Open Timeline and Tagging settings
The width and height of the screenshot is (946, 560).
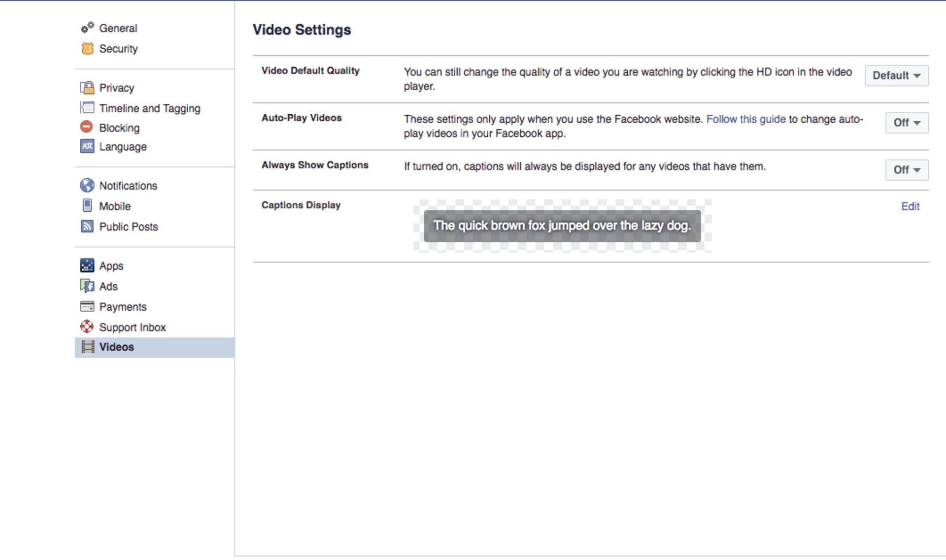149,108
